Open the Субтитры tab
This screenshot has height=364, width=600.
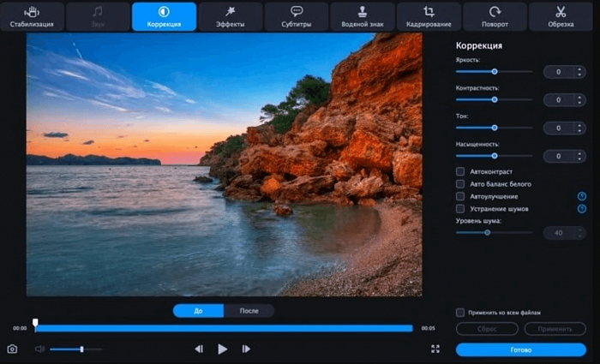(297, 16)
